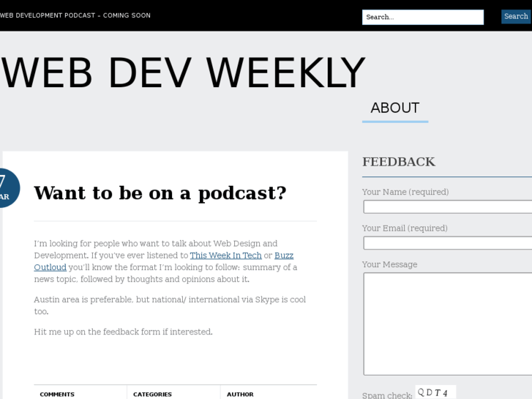Click the FEEDBACK widget heading

pyautogui.click(x=399, y=162)
